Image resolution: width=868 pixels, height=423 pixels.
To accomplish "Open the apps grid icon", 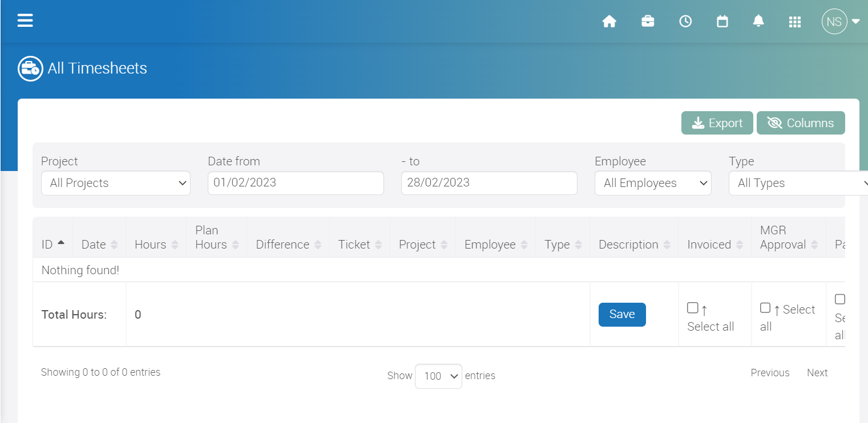I will [x=794, y=21].
